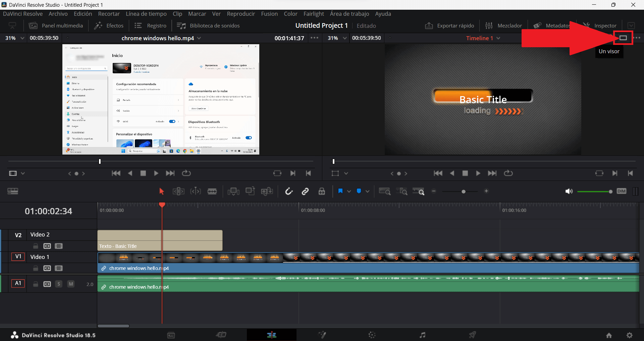Open source viewer three-dot options menu
This screenshot has height=341, width=644.
(x=315, y=38)
